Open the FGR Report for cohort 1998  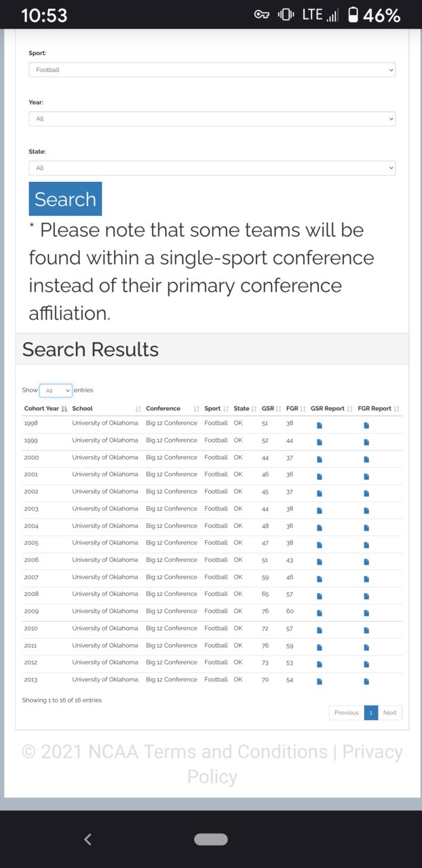click(366, 426)
